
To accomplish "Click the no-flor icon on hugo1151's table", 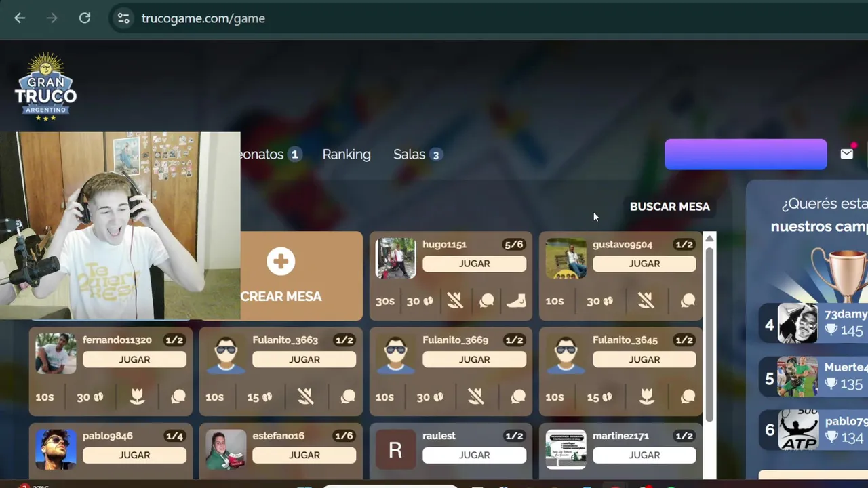I will [455, 301].
